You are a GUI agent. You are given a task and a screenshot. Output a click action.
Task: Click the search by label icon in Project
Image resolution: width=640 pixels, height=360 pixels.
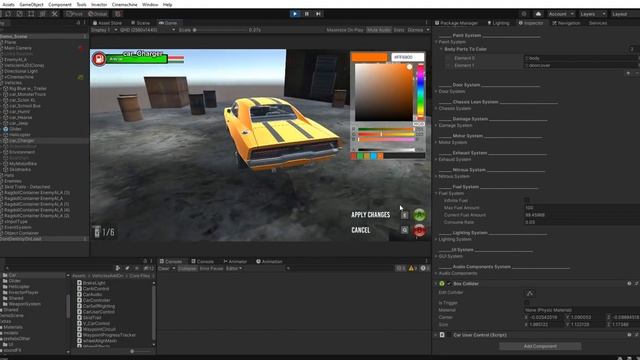127,268
